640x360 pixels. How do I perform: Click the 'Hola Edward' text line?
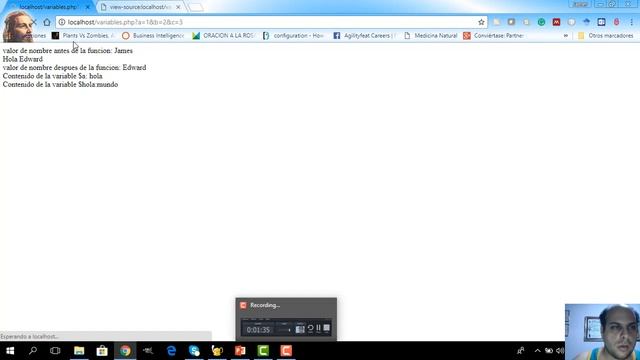click(x=22, y=59)
